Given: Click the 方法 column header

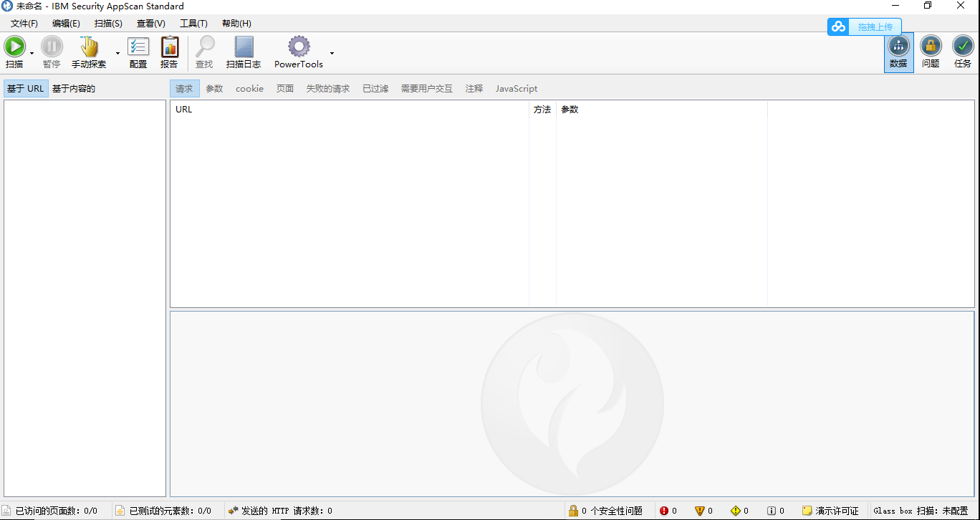Looking at the screenshot, I should 542,110.
